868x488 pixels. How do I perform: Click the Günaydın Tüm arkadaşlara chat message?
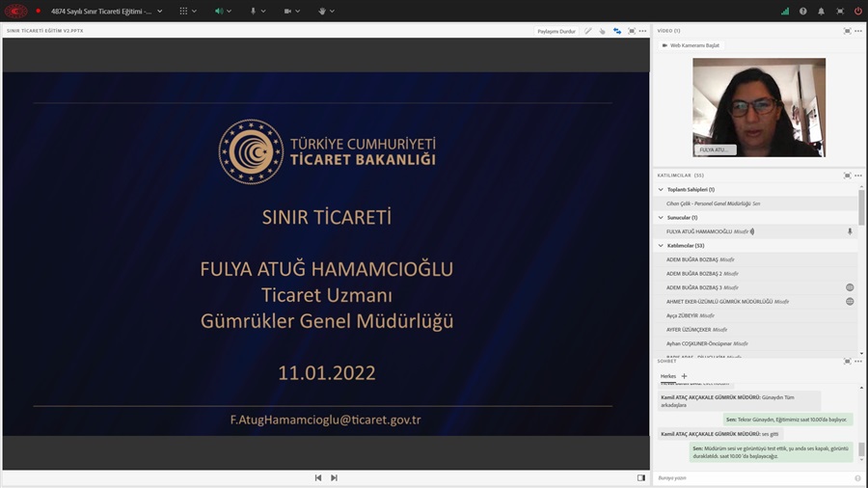[740, 401]
